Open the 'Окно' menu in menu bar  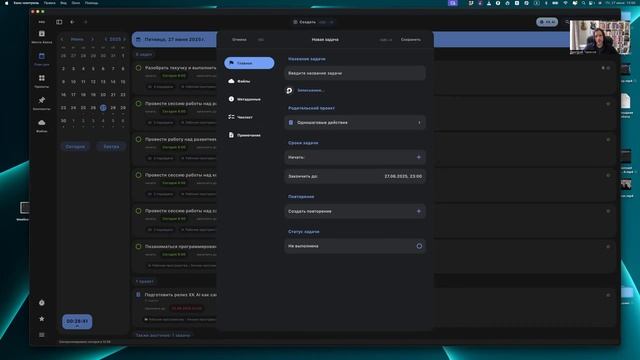pos(76,3)
